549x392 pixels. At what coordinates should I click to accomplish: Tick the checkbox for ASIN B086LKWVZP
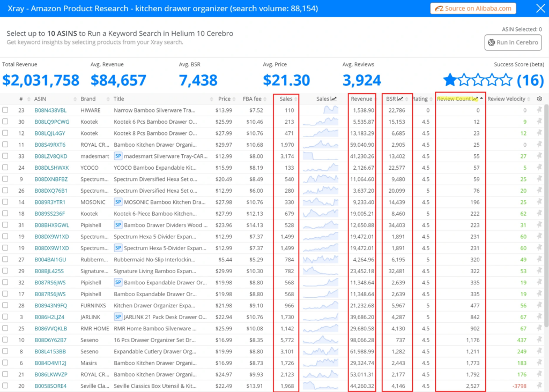[x=5, y=374]
